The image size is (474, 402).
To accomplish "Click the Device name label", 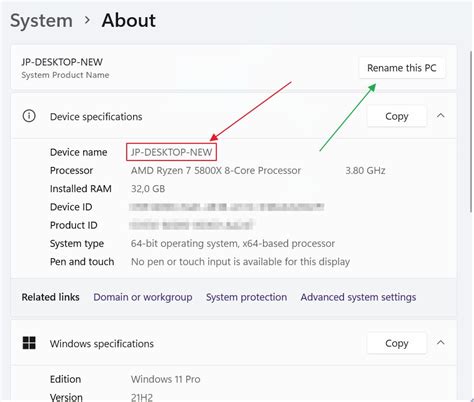I will (x=78, y=152).
